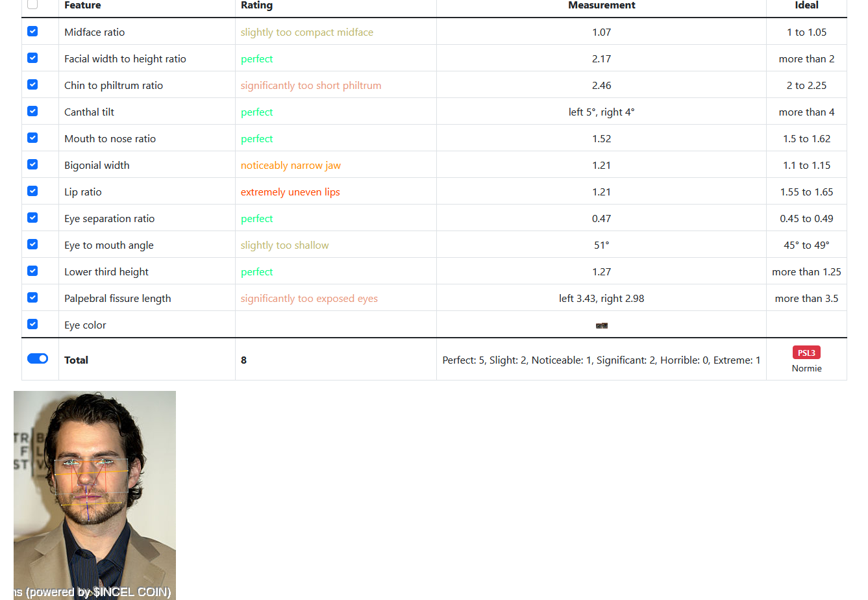Click the Total row label
This screenshot has height=600, width=868.
[76, 360]
